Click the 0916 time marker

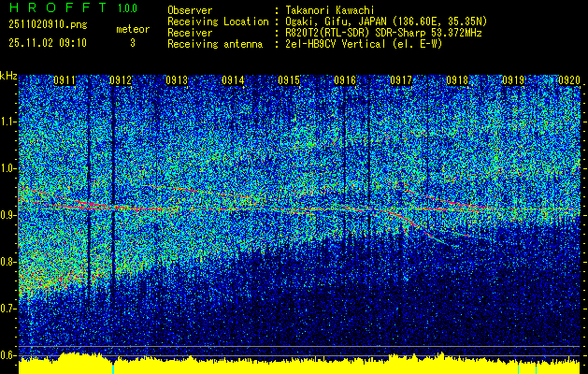coord(345,79)
